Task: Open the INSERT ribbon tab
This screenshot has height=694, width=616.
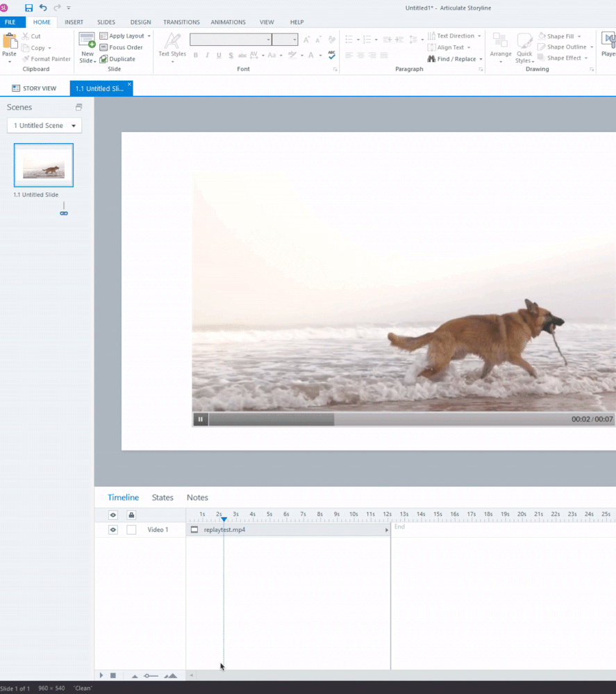Action: click(74, 22)
